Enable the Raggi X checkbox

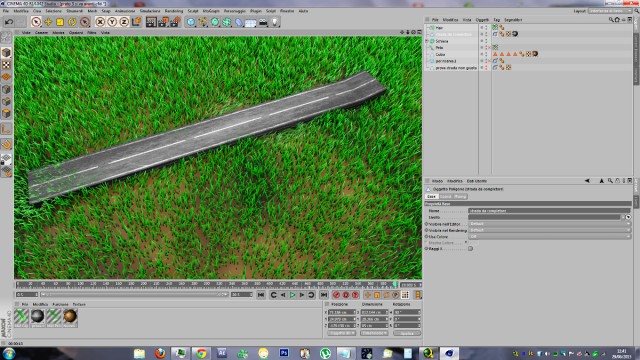pyautogui.click(x=470, y=249)
